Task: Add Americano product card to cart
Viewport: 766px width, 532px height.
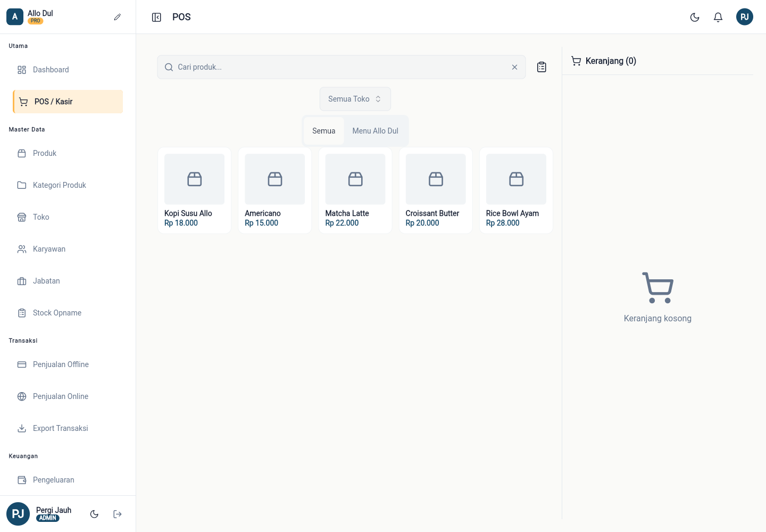Action: [x=275, y=190]
